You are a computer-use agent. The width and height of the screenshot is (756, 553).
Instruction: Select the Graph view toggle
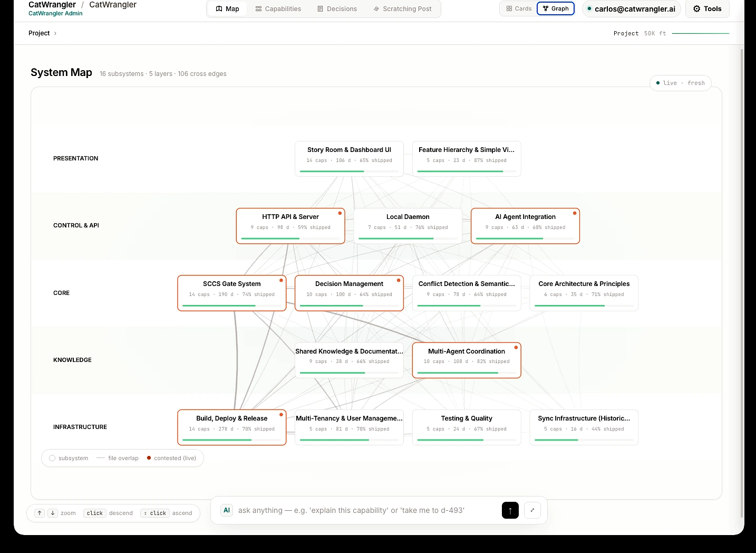[556, 8]
